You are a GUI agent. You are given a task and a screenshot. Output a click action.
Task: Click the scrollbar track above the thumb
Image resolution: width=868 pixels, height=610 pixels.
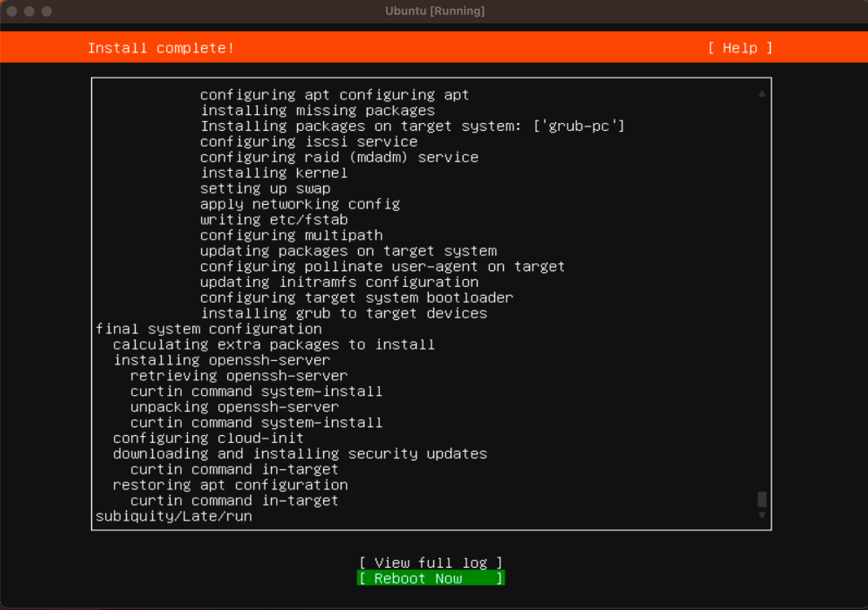coord(762,283)
